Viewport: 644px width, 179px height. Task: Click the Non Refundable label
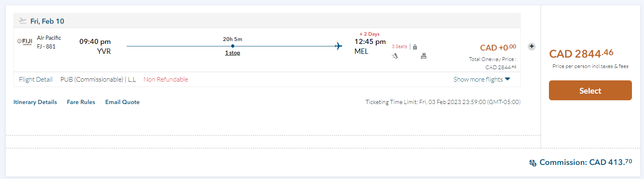[166, 80]
